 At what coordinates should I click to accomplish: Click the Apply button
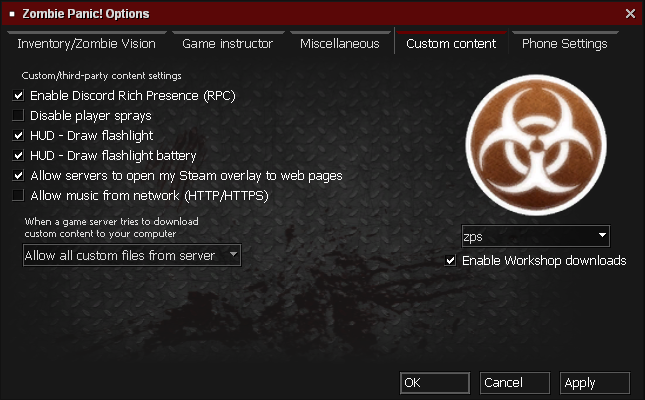[x=595, y=383]
